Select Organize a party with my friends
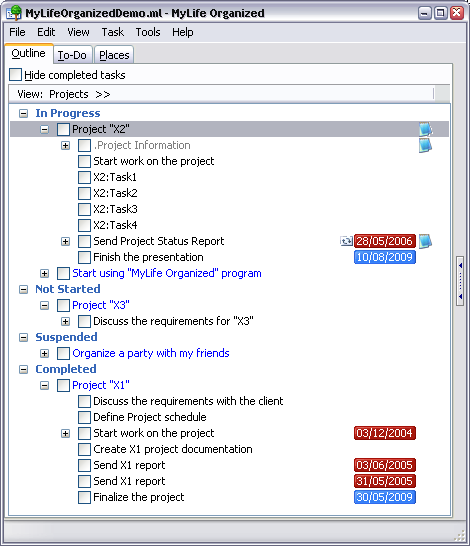 151,353
